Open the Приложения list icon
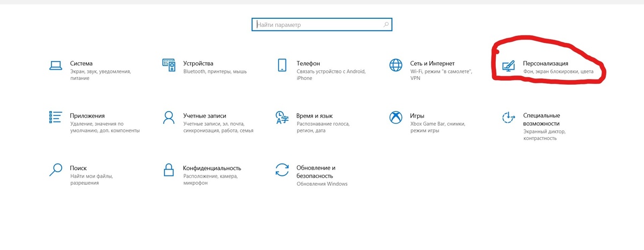 (x=55, y=117)
